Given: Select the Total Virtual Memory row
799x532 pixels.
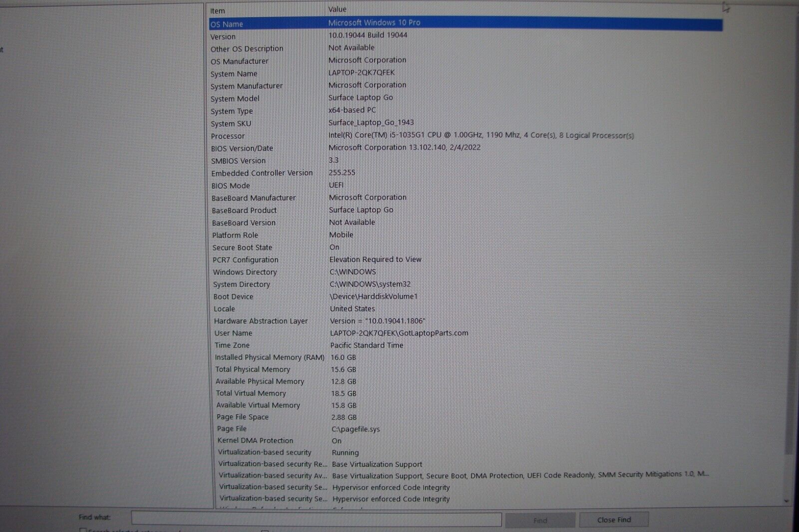Looking at the screenshot, I should [465, 393].
